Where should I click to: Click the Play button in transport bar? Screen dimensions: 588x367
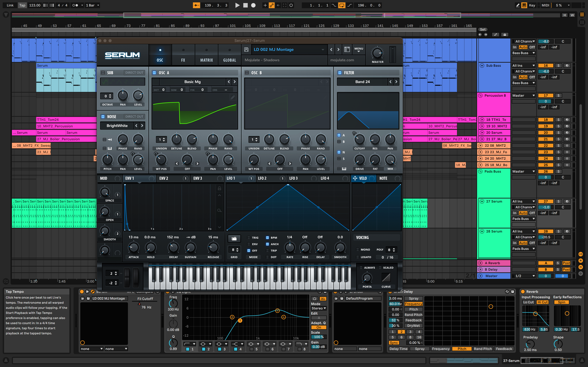coord(237,5)
